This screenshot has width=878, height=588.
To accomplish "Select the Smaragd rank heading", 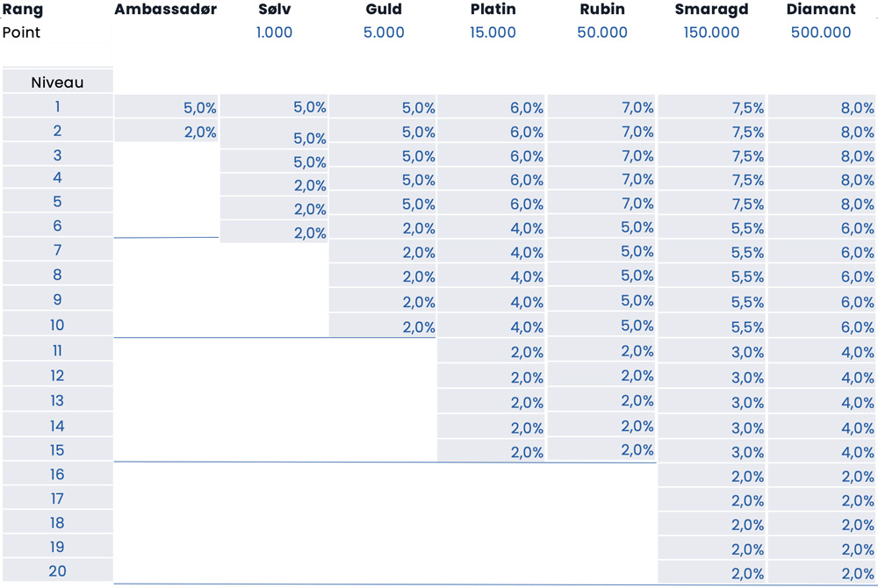I will click(711, 10).
